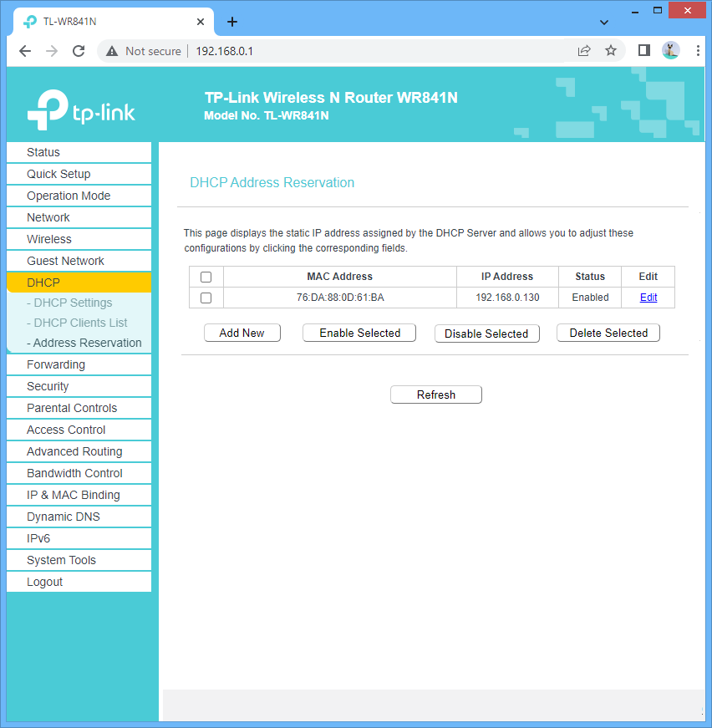Expand Advanced Routing menu
Viewport: 712px width, 728px height.
click(x=79, y=451)
